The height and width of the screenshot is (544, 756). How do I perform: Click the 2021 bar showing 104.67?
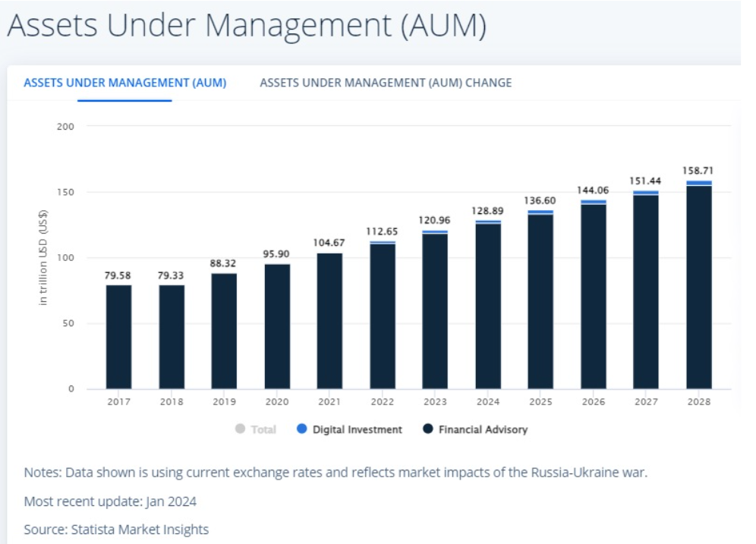tap(329, 321)
